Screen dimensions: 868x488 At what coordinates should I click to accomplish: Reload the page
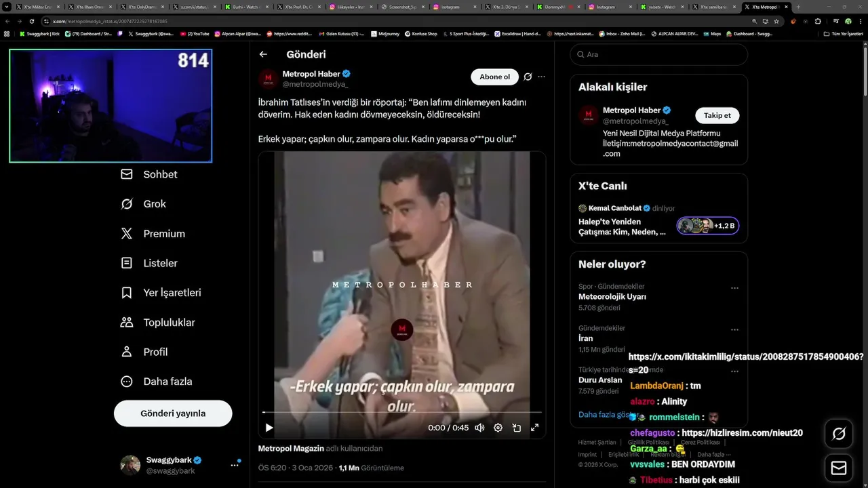31,21
